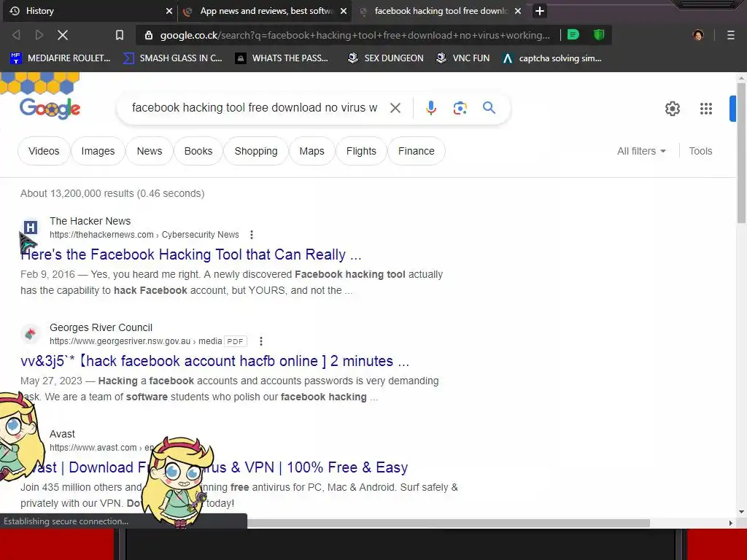Click the georgesriver.nsw.gov.au URL breadcrumb
Viewport: 747px width, 560px height.
[x=136, y=341]
